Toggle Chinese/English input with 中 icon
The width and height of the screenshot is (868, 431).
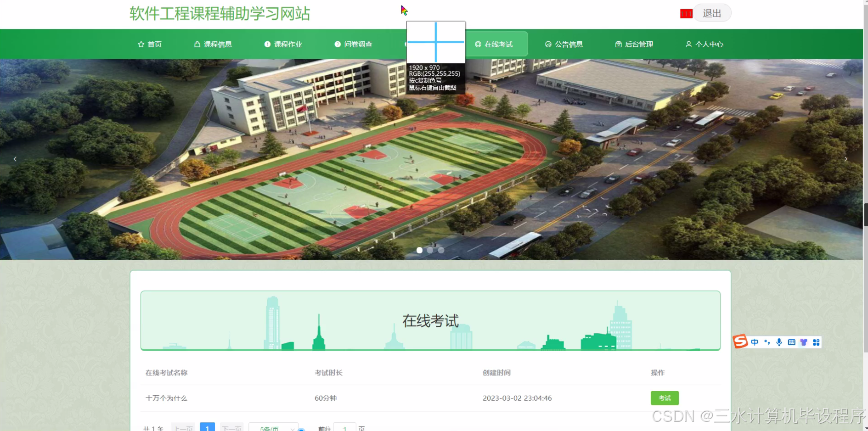(755, 342)
